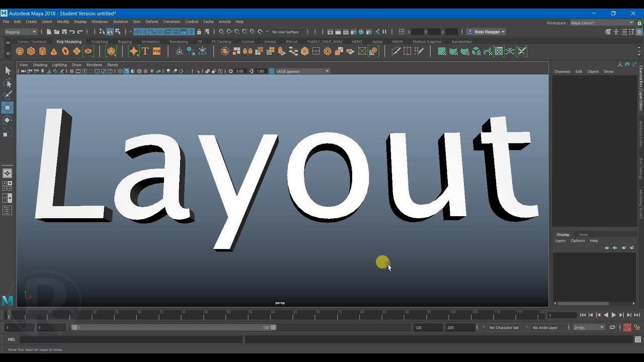Select the Rotate tool in toolbox

[8, 120]
